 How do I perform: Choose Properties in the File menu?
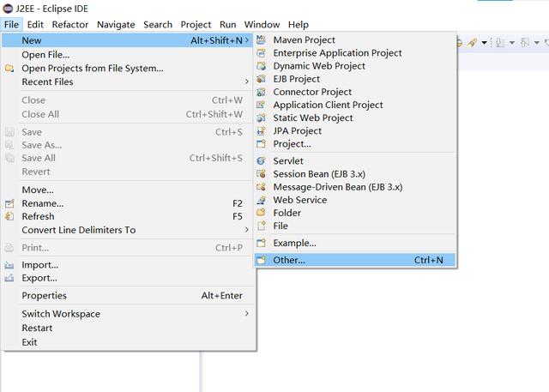point(128,295)
